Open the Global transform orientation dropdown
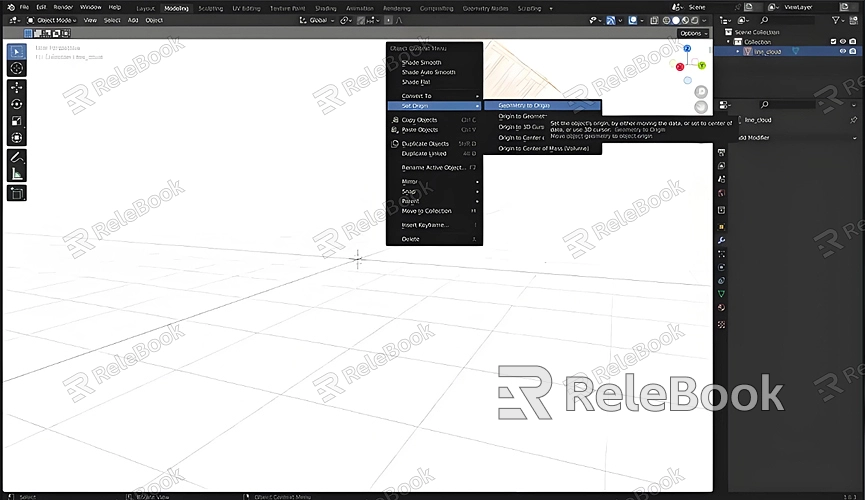865x500 pixels. coord(317,20)
